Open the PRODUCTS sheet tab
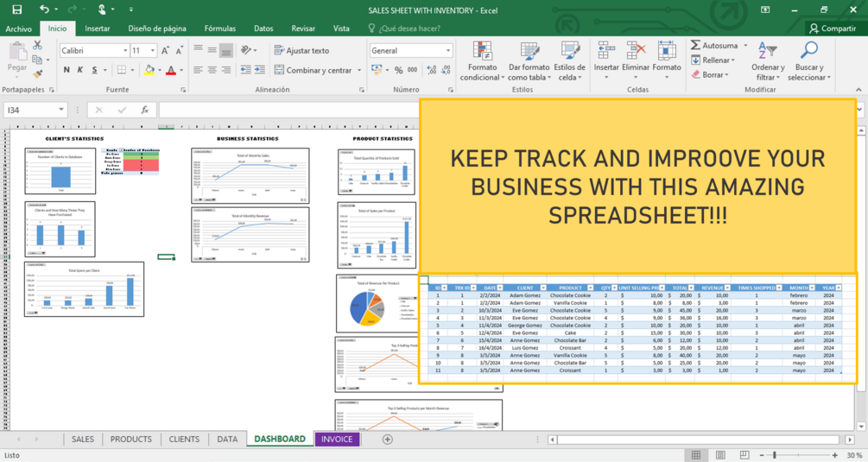This screenshot has height=462, width=868. (x=130, y=439)
